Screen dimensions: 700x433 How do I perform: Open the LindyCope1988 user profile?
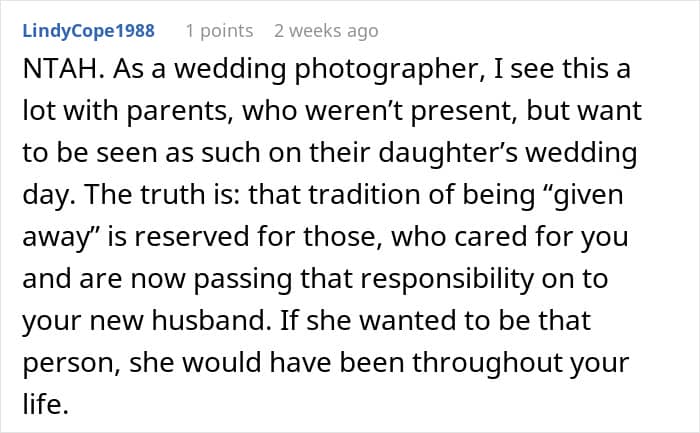click(x=88, y=30)
